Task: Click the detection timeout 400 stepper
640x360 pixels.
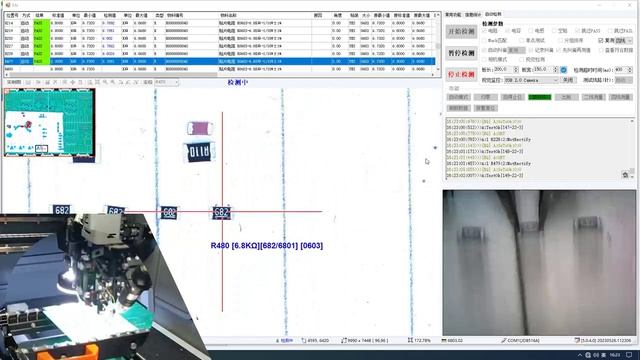Action: tap(630, 70)
